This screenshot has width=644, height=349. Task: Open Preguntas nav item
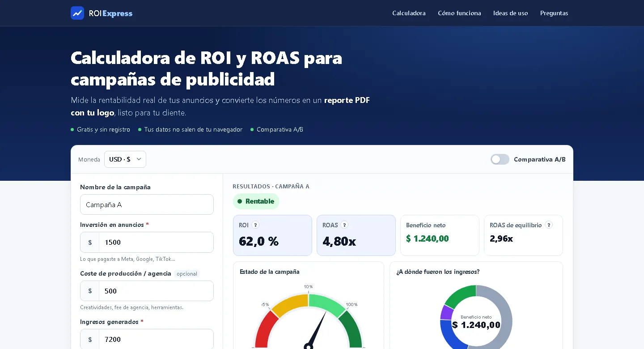coord(554,13)
